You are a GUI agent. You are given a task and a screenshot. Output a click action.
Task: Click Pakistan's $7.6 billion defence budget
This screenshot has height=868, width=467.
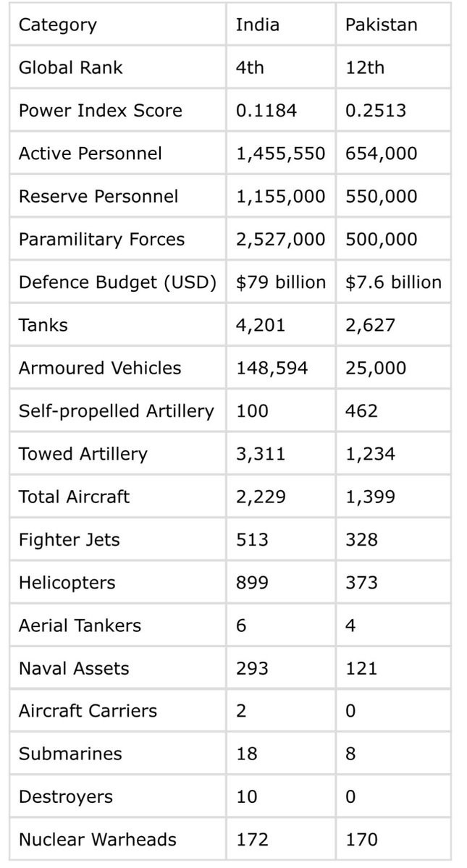pyautogui.click(x=393, y=282)
